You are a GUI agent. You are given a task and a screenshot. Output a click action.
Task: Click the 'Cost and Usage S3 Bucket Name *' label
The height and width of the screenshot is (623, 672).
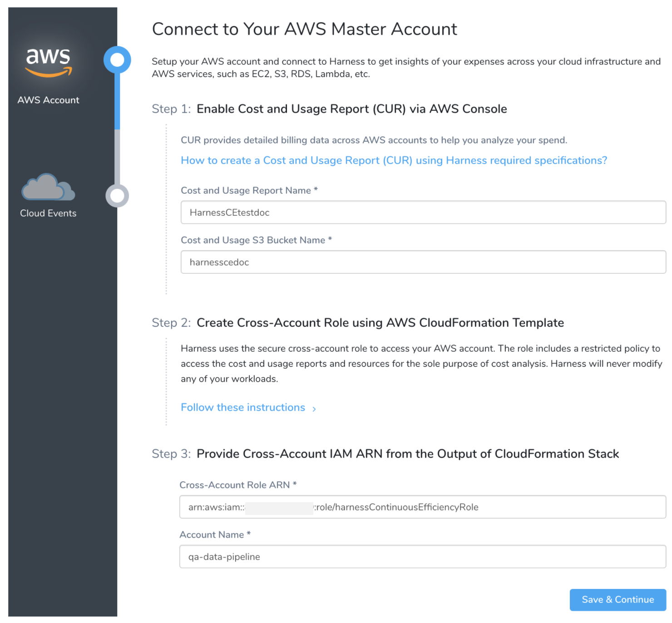pyautogui.click(x=256, y=240)
